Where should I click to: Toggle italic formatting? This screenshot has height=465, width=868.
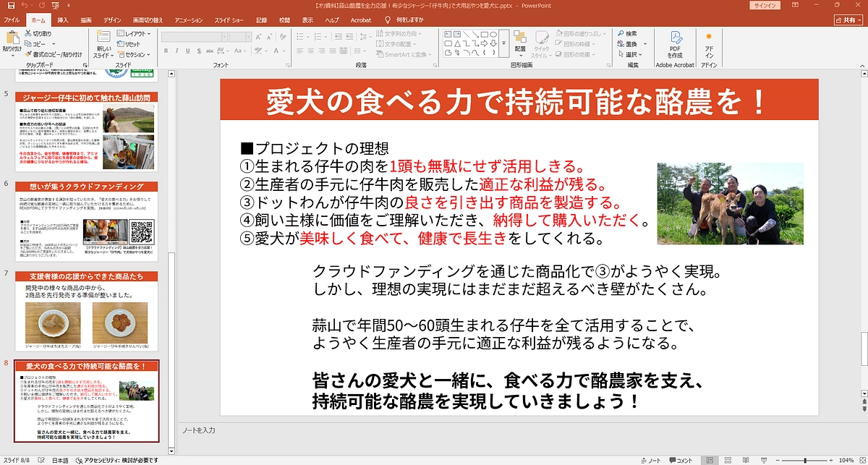point(179,52)
